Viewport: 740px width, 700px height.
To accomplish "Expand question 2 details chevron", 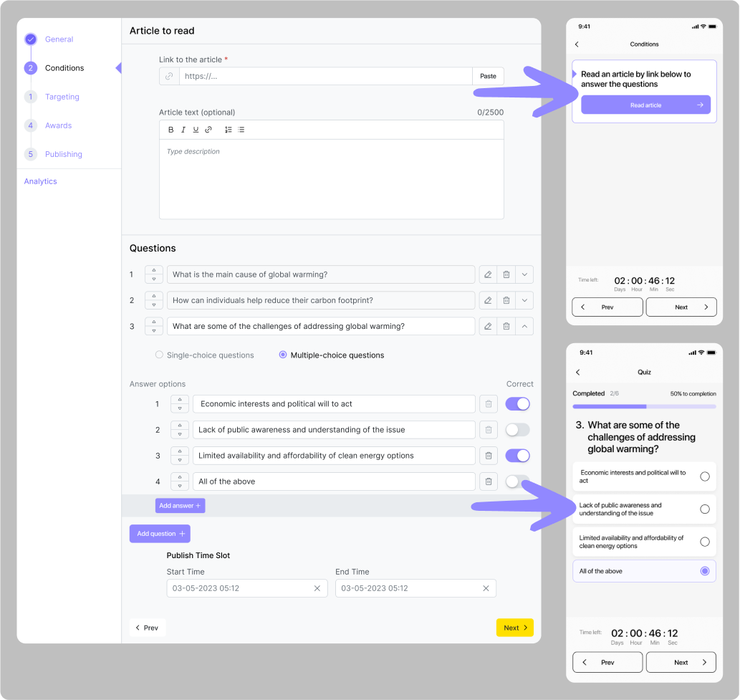I will [524, 300].
